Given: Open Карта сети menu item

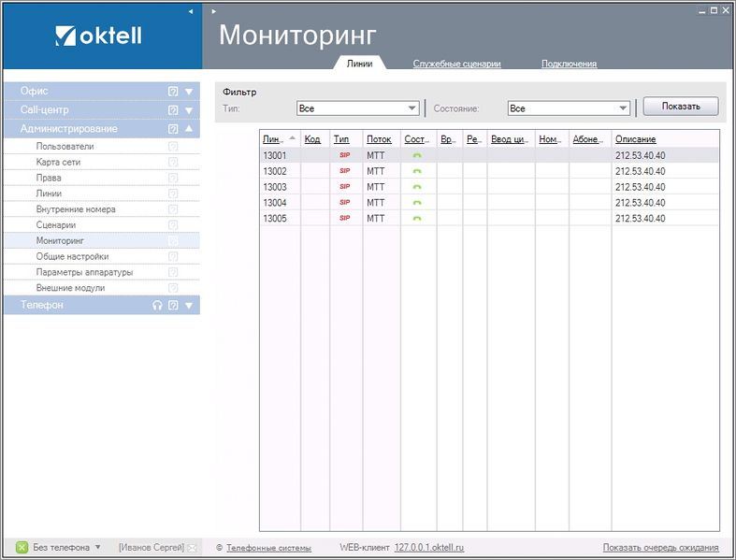Looking at the screenshot, I should click(x=58, y=163).
